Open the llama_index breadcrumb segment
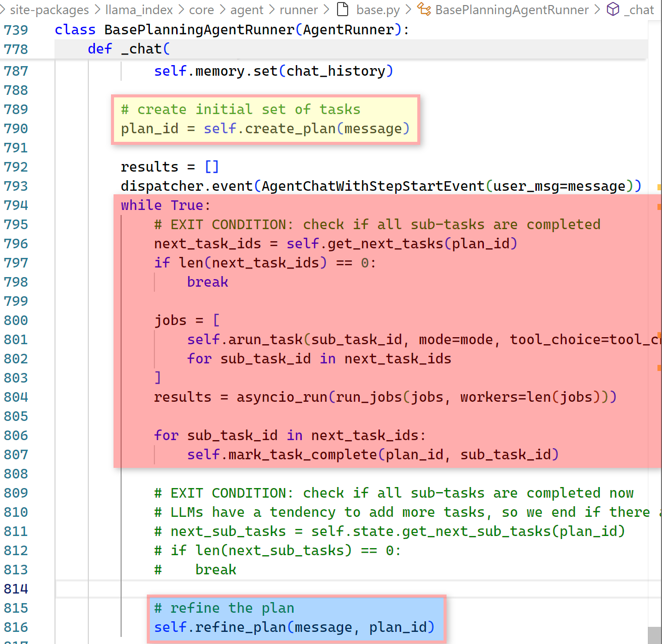The height and width of the screenshot is (644, 662). [139, 10]
